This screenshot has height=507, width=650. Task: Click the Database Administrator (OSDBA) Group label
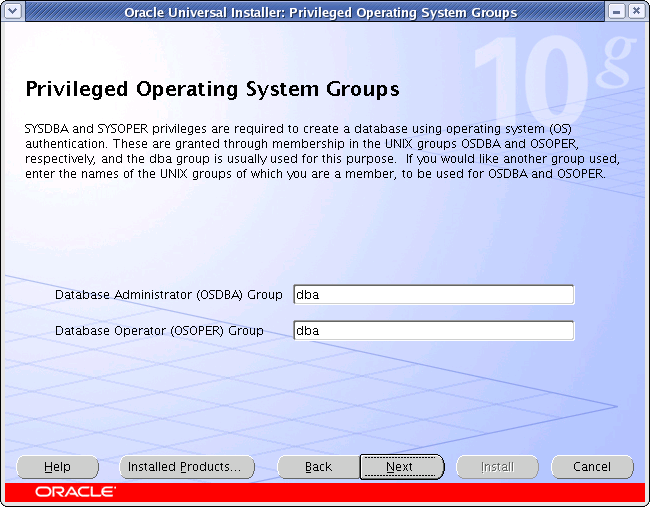click(168, 295)
